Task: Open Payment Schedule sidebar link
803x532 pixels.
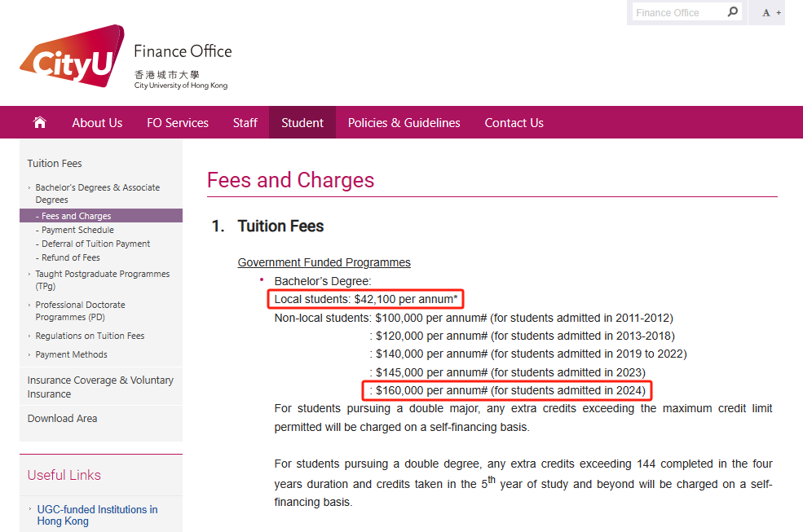Action: click(77, 230)
